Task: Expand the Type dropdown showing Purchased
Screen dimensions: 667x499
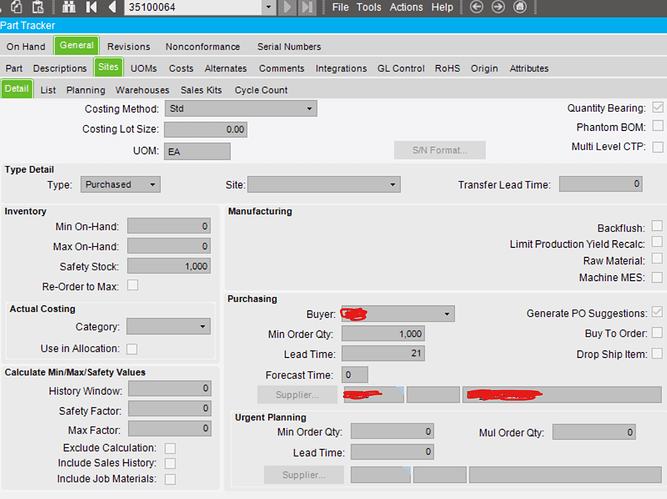Action: [x=152, y=185]
